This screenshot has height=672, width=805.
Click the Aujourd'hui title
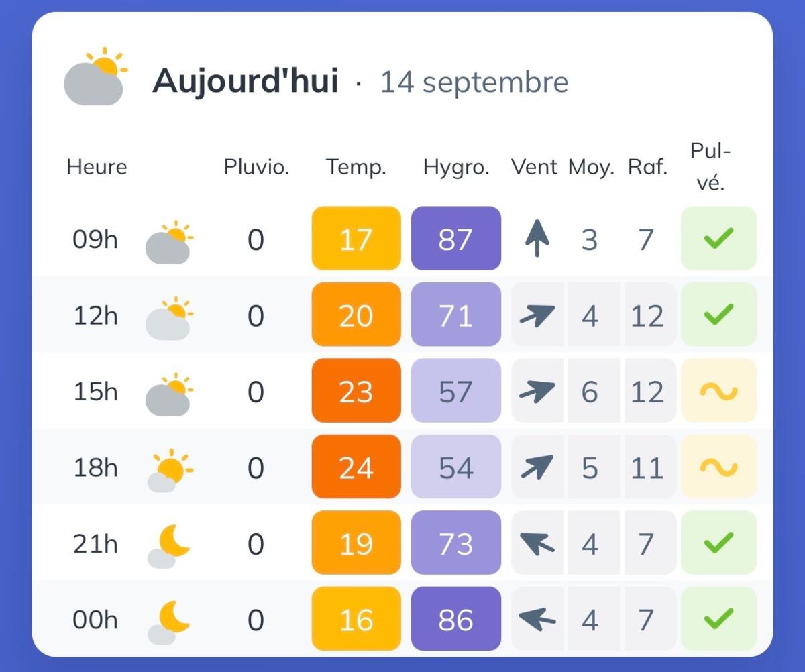[x=246, y=81]
